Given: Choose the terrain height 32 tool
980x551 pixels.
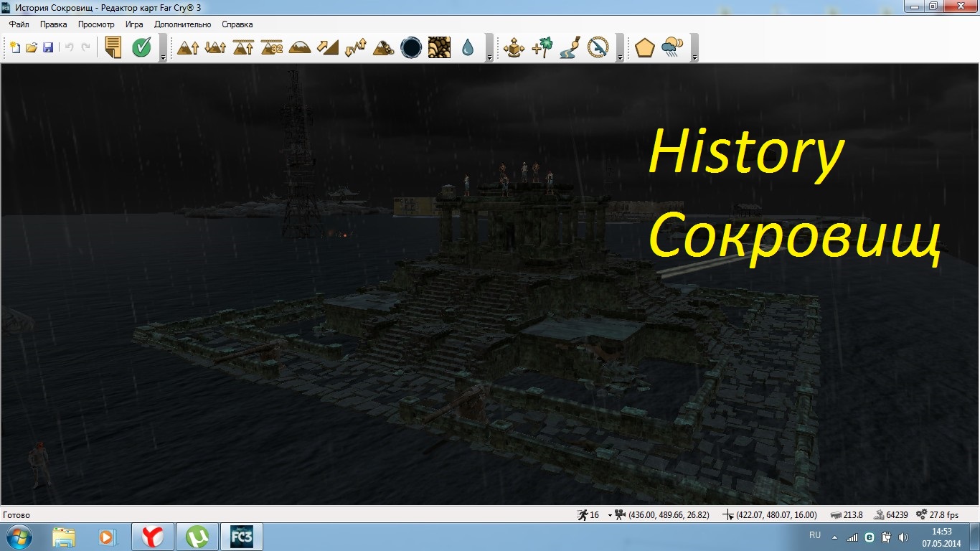Looking at the screenshot, I should pos(271,47).
